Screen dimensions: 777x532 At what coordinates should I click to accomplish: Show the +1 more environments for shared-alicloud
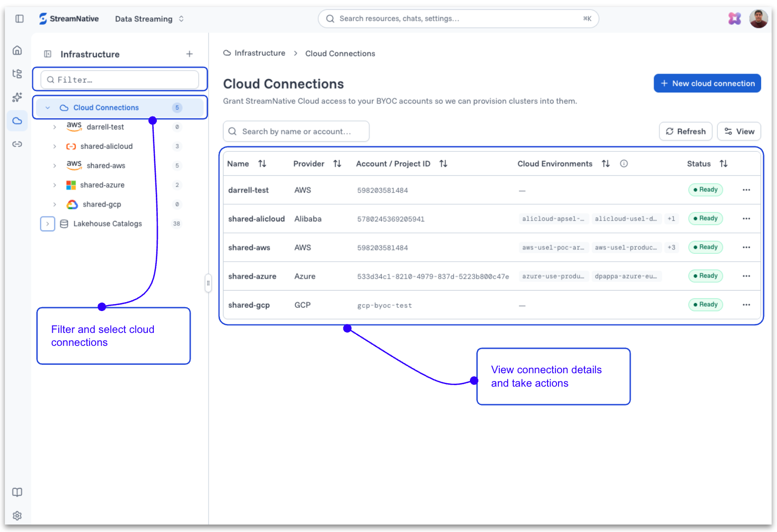[x=671, y=219]
